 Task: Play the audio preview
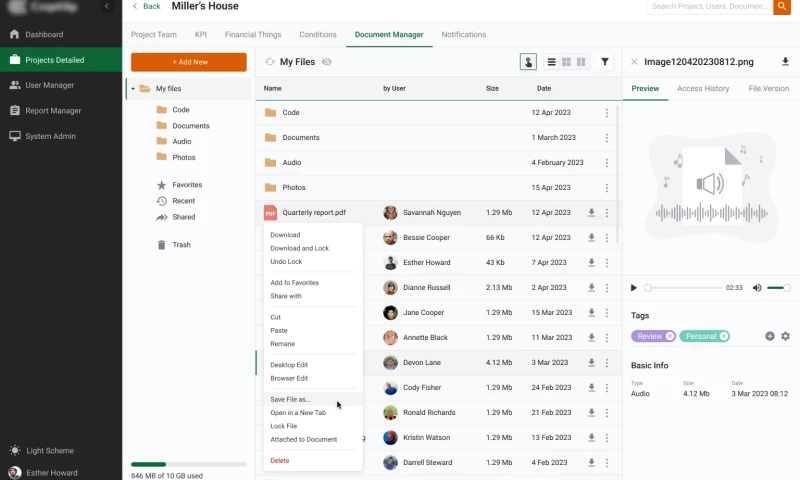pos(634,288)
